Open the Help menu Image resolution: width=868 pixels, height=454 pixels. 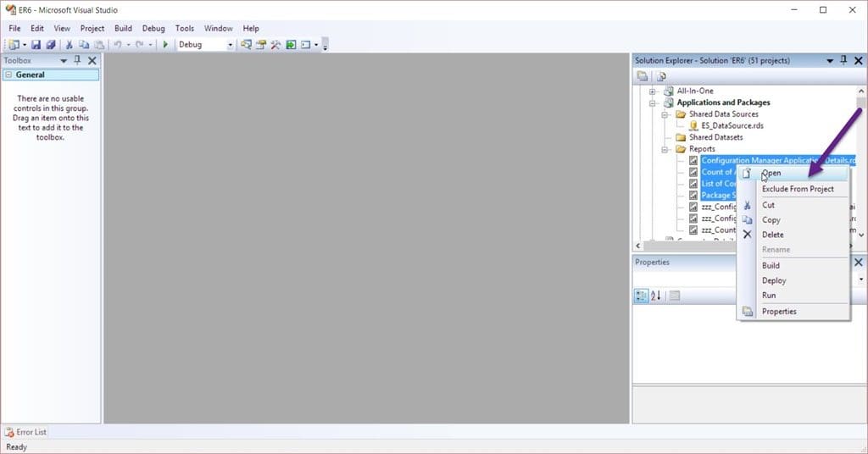pyautogui.click(x=251, y=28)
